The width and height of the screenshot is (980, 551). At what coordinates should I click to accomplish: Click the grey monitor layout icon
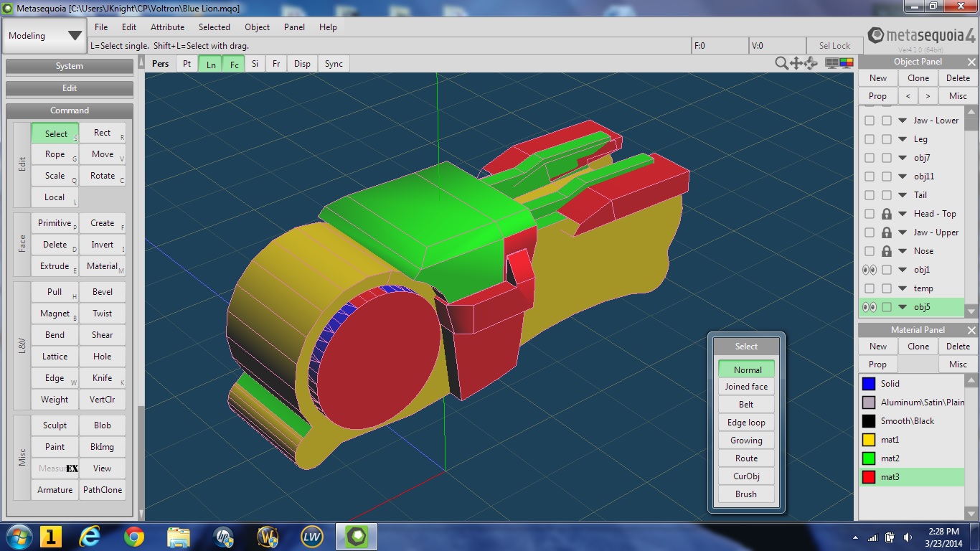coord(831,63)
